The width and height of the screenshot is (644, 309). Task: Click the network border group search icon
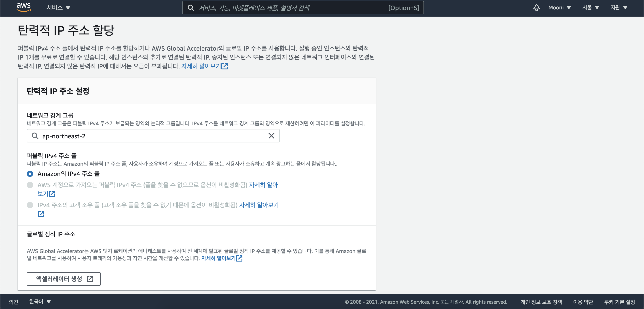coord(35,136)
